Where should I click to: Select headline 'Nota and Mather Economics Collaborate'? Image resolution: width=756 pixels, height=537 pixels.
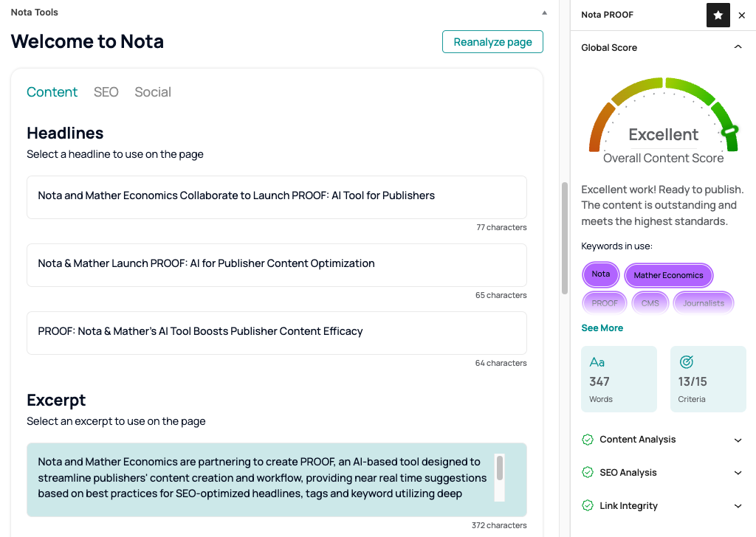pyautogui.click(x=277, y=198)
